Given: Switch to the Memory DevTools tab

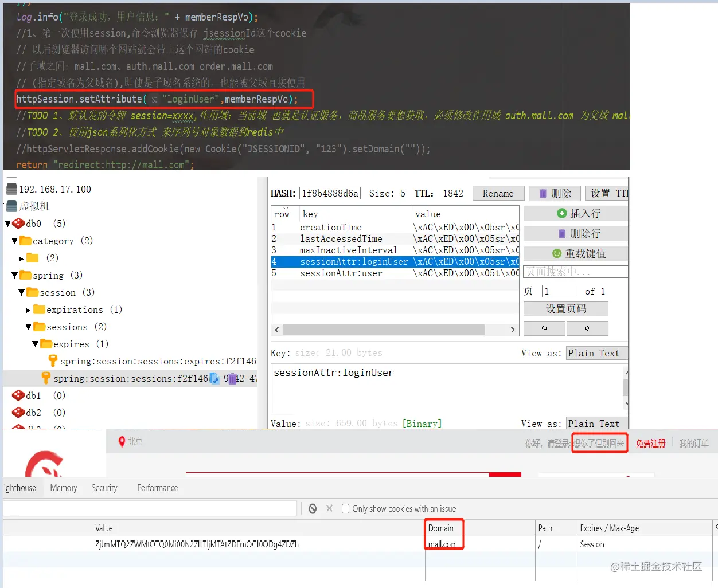Looking at the screenshot, I should click(x=64, y=488).
